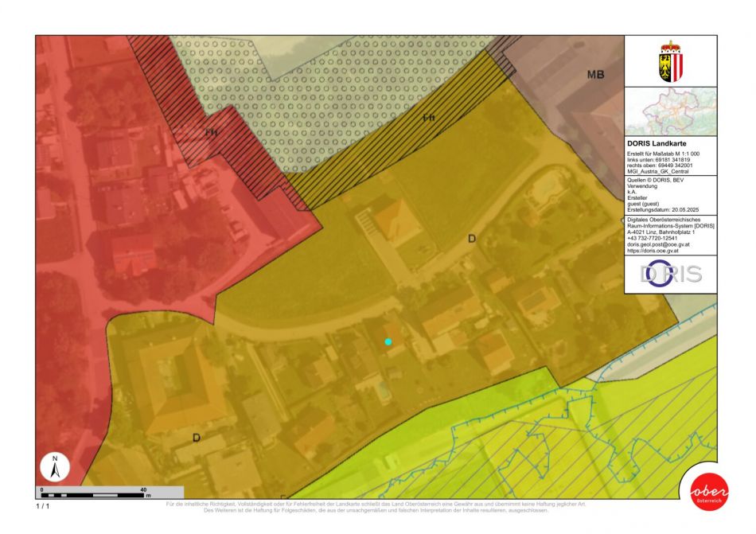Click the red Oberösterreich logo
This screenshot has width=756, height=534.
(x=709, y=491)
